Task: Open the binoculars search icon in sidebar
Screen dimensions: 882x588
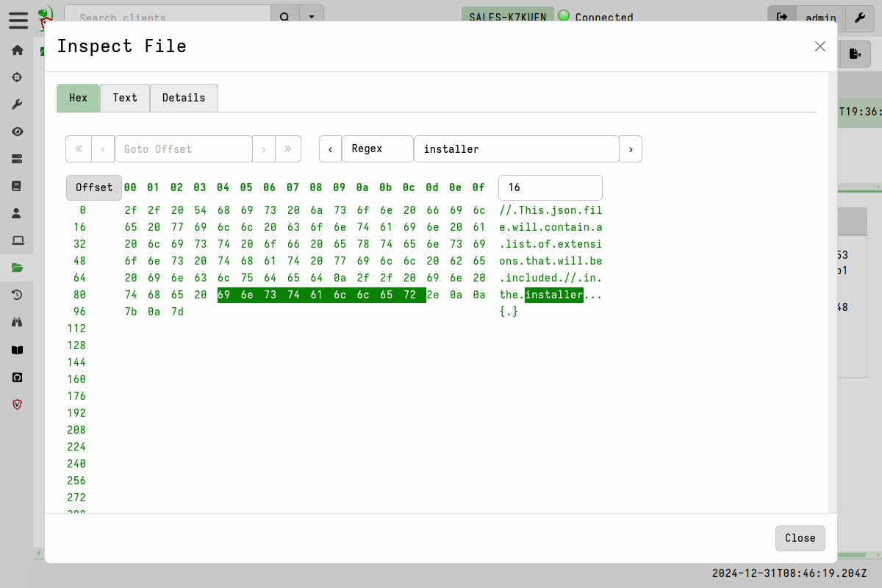Action: 17,322
